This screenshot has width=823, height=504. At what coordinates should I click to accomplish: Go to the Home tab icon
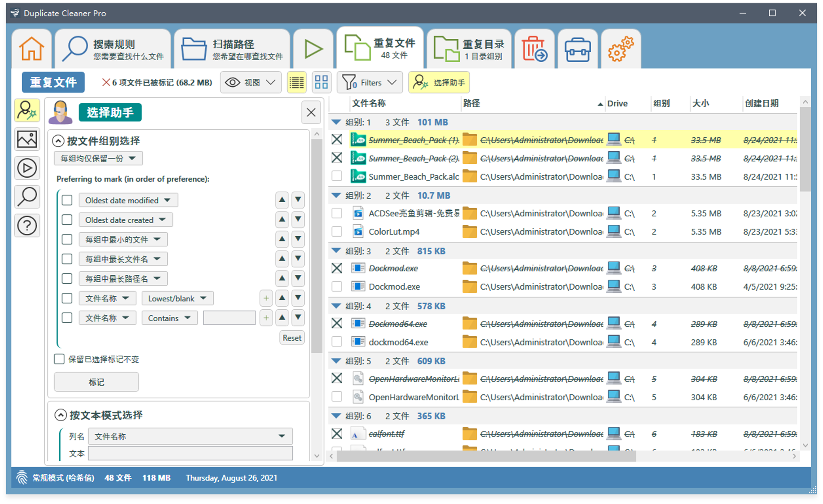[31, 49]
